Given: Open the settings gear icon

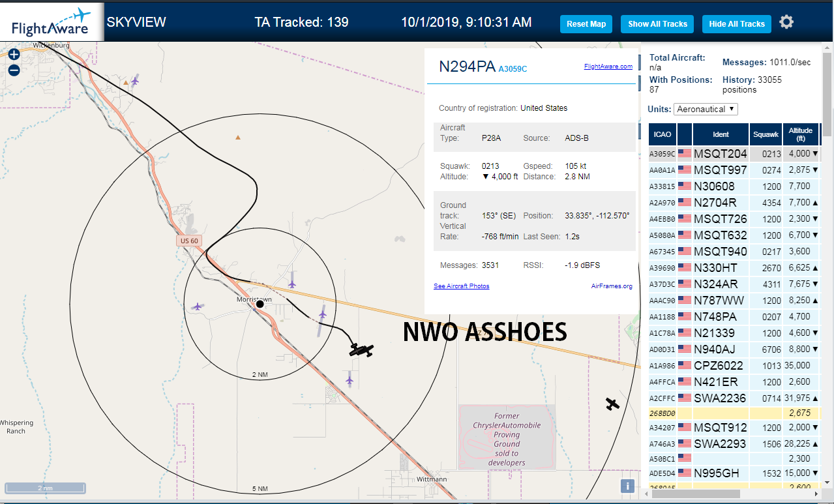Looking at the screenshot, I should [786, 22].
